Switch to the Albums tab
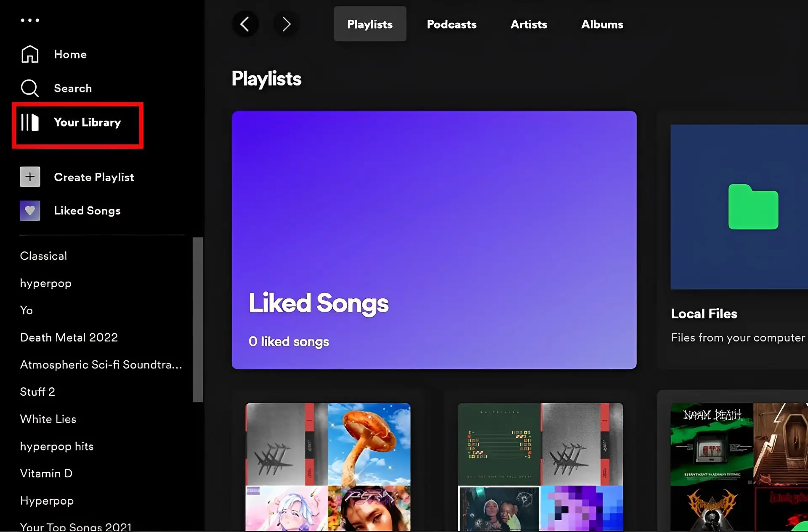The width and height of the screenshot is (808, 532). click(602, 24)
